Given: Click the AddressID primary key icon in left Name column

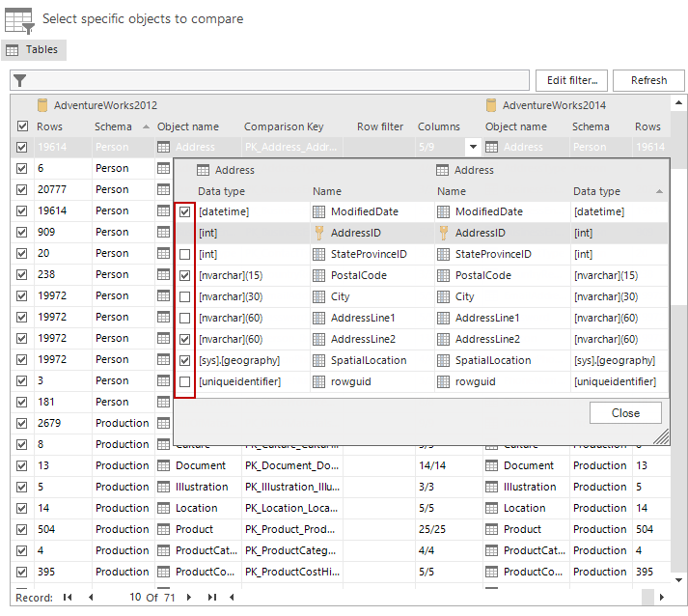Looking at the screenshot, I should (x=319, y=233).
